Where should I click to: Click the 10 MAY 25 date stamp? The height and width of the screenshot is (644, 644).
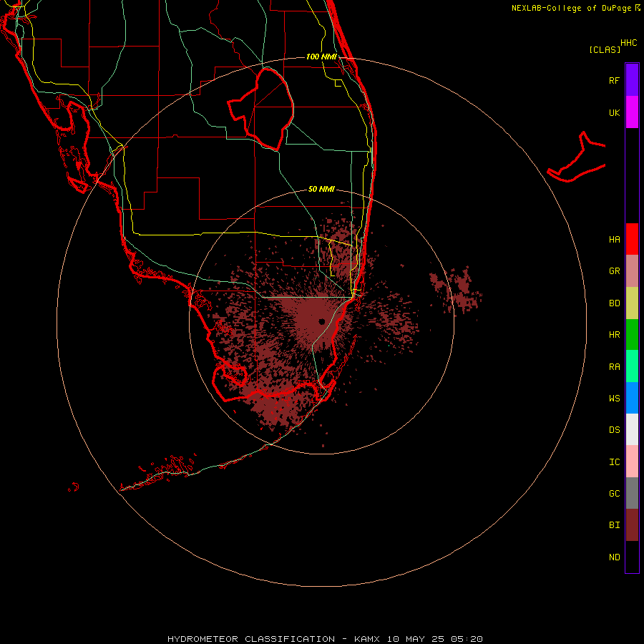(415, 639)
